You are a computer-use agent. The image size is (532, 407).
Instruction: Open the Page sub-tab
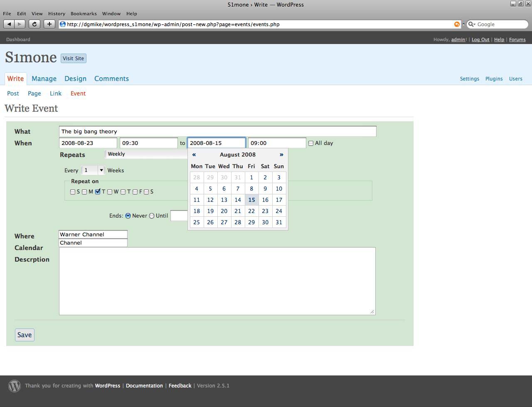click(x=34, y=93)
